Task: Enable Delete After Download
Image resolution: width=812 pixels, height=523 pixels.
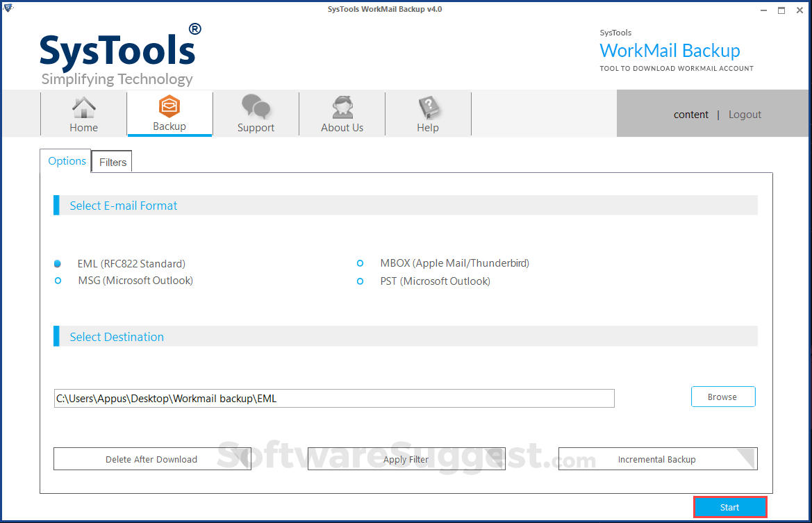Action: point(152,459)
